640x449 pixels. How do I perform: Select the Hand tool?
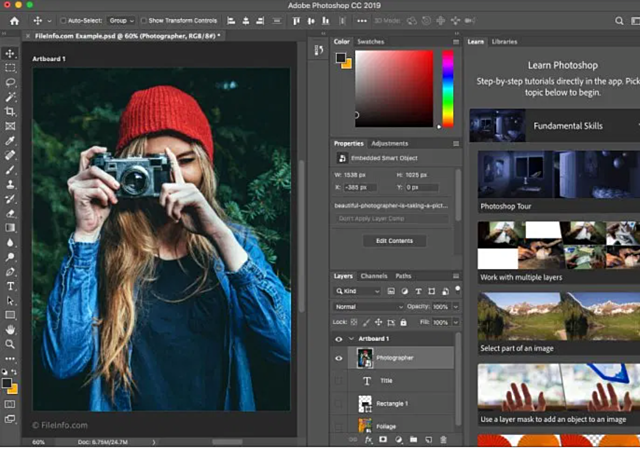point(10,329)
